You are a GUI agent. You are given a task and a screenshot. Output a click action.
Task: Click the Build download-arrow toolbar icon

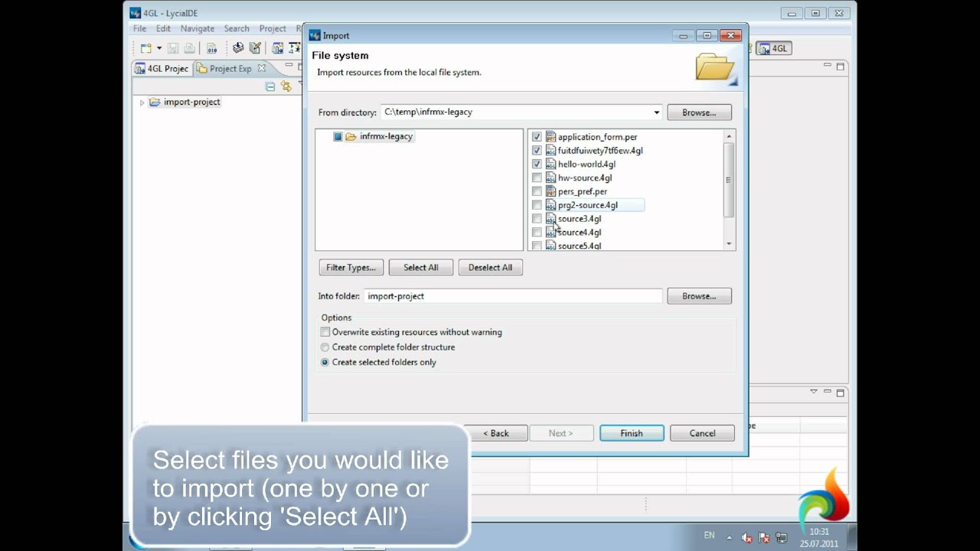click(238, 48)
